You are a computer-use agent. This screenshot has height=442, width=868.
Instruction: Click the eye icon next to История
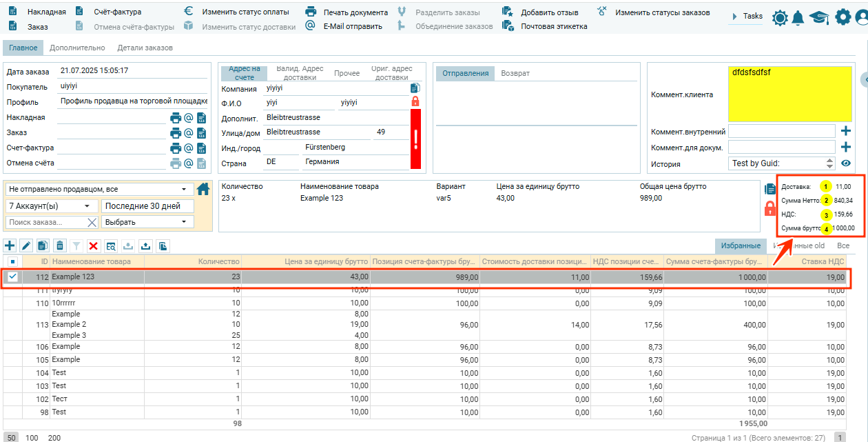pyautogui.click(x=846, y=163)
